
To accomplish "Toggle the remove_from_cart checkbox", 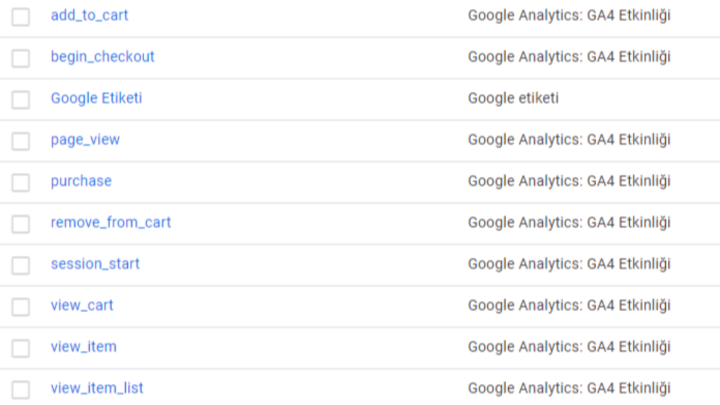I will point(21,224).
